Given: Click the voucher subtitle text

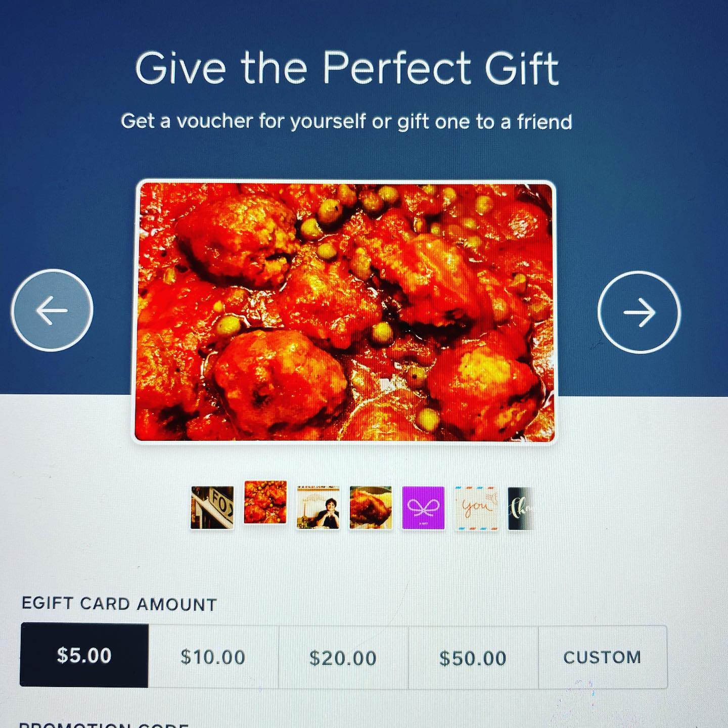Looking at the screenshot, I should point(346,121).
